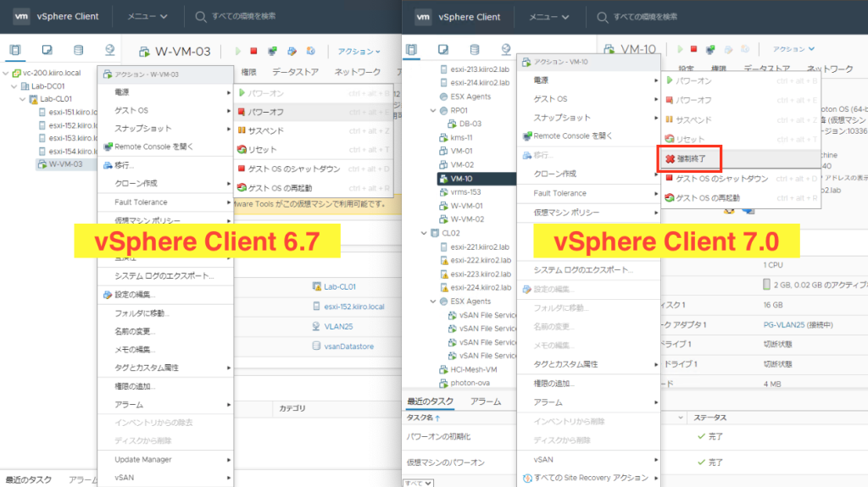Screen dimensions: 868x487
Task: Select photon-ova in inventory tree
Action: (x=470, y=383)
